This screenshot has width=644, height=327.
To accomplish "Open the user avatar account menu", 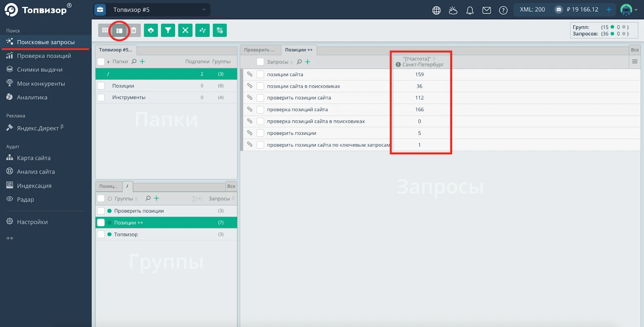I will [x=629, y=10].
